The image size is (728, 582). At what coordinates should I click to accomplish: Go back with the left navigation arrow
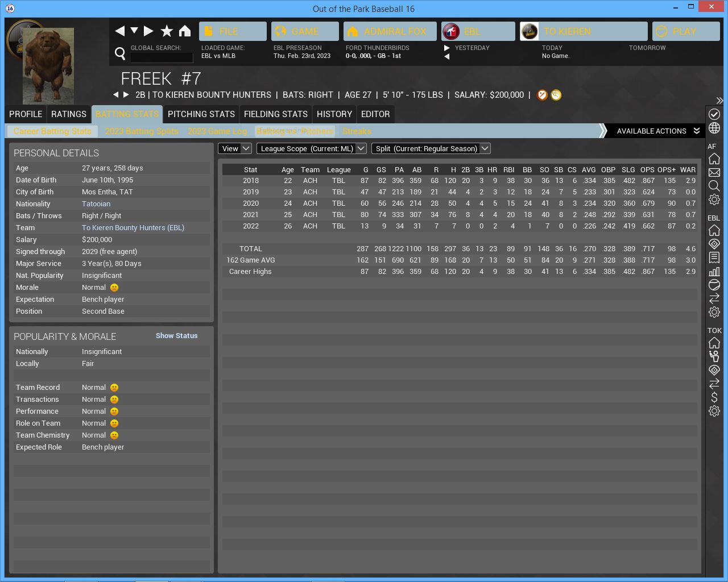119,31
